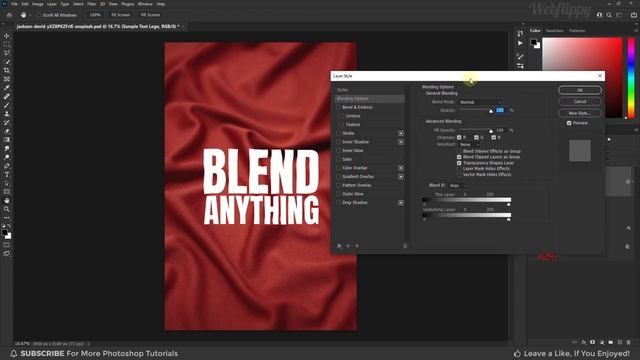Select the Dodge tool
The image size is (640, 360).
click(x=7, y=157)
